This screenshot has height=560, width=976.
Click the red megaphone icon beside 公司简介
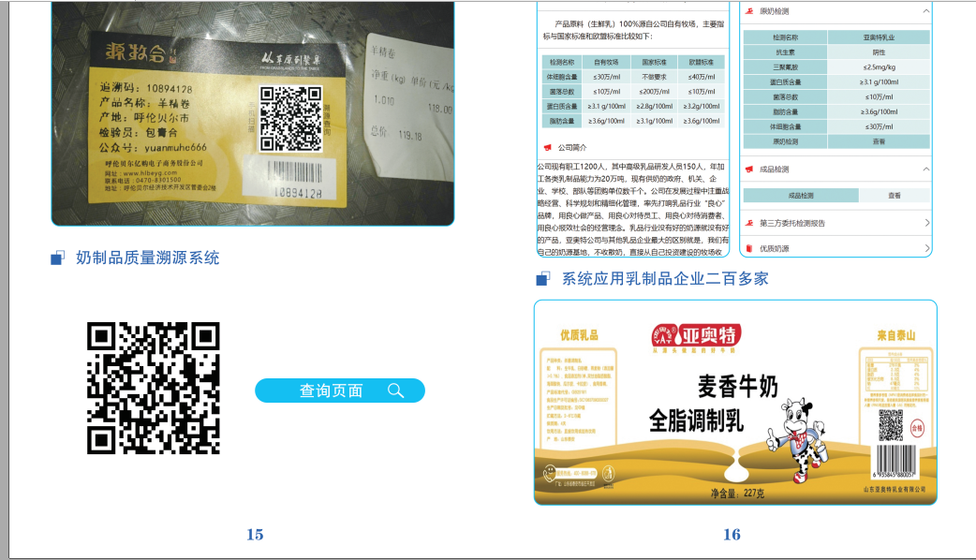(x=547, y=147)
